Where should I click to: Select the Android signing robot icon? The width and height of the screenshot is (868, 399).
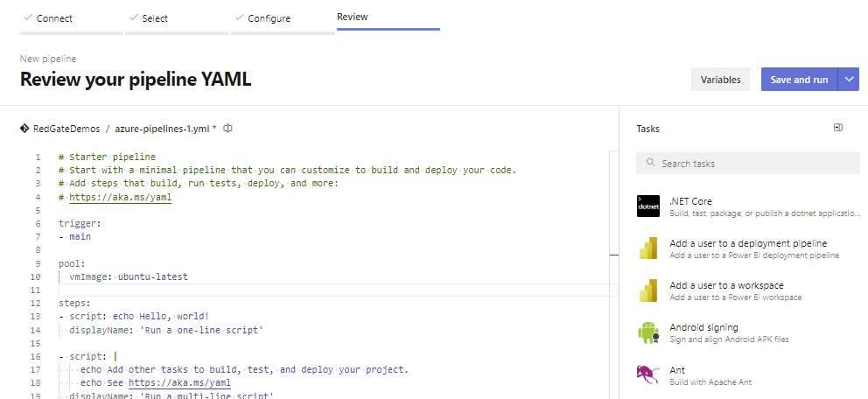click(648, 332)
